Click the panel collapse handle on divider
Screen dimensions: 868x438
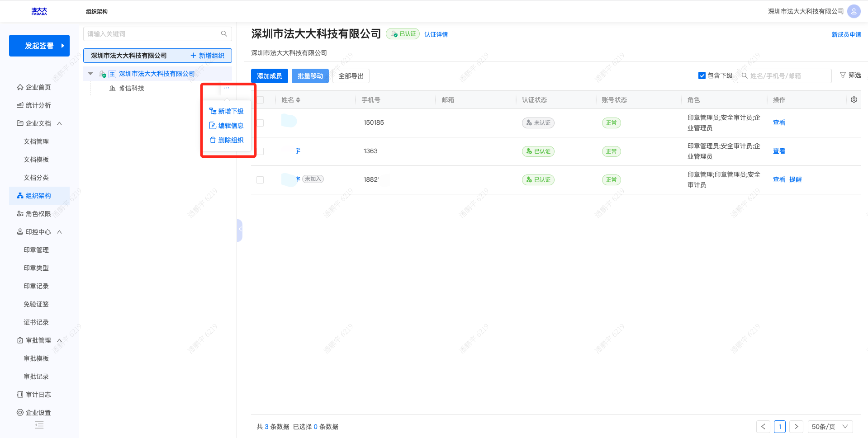point(240,230)
